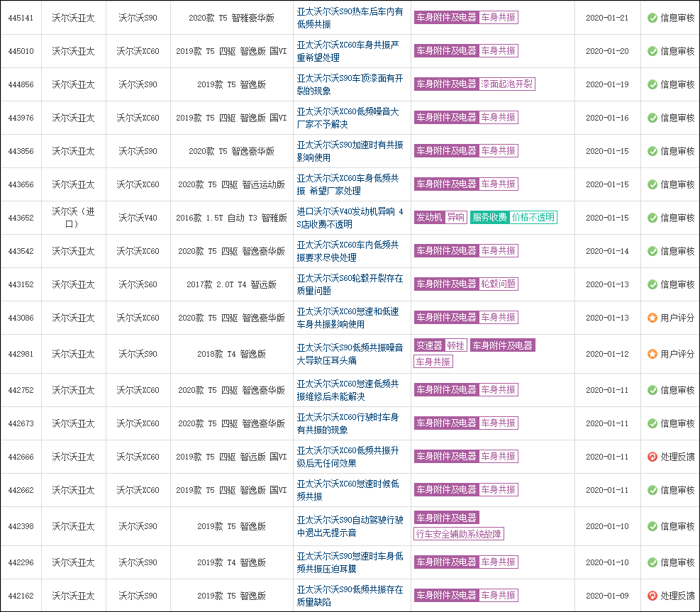
Task: Open complaint '亚太沃尔沃S90车顶漆面有开裂的现象'
Action: 350,84
